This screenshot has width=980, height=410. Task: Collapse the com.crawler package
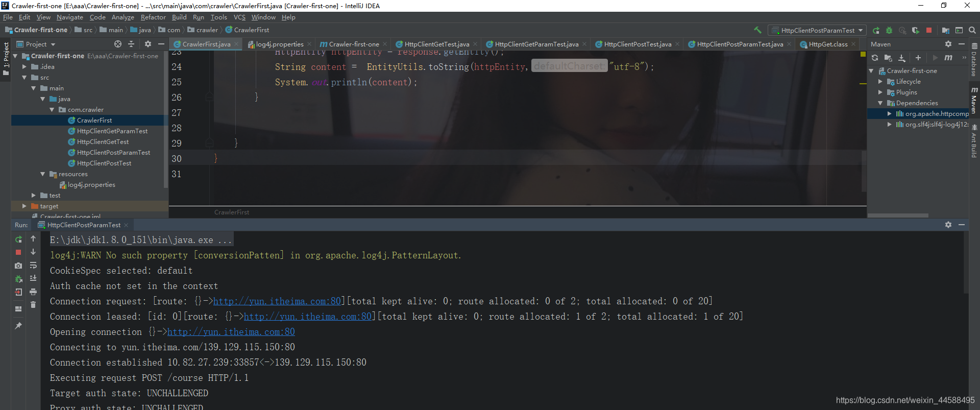click(x=52, y=110)
